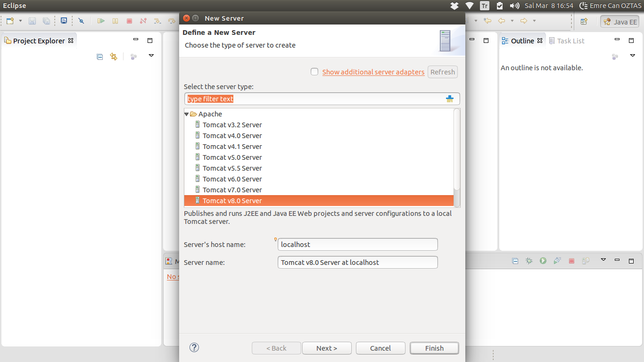This screenshot has height=362, width=644.
Task: Select the Project Explorer tab
Action: pyautogui.click(x=39, y=41)
